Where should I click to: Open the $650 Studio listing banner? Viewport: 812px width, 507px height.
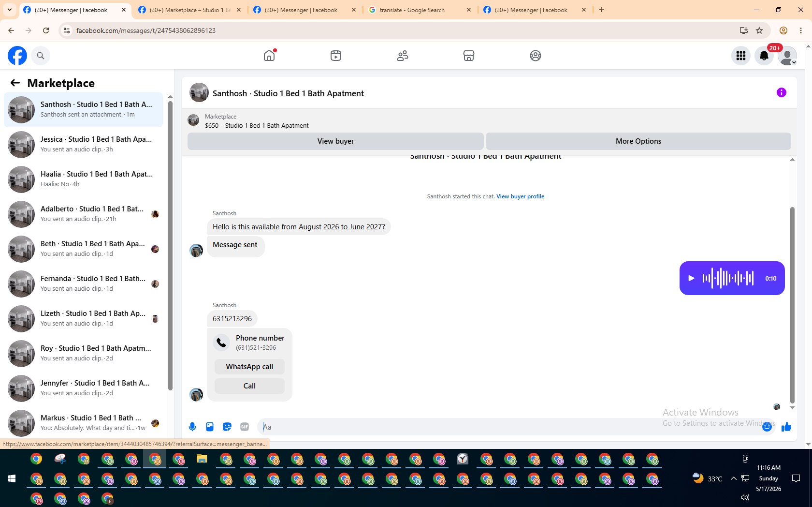(x=257, y=121)
